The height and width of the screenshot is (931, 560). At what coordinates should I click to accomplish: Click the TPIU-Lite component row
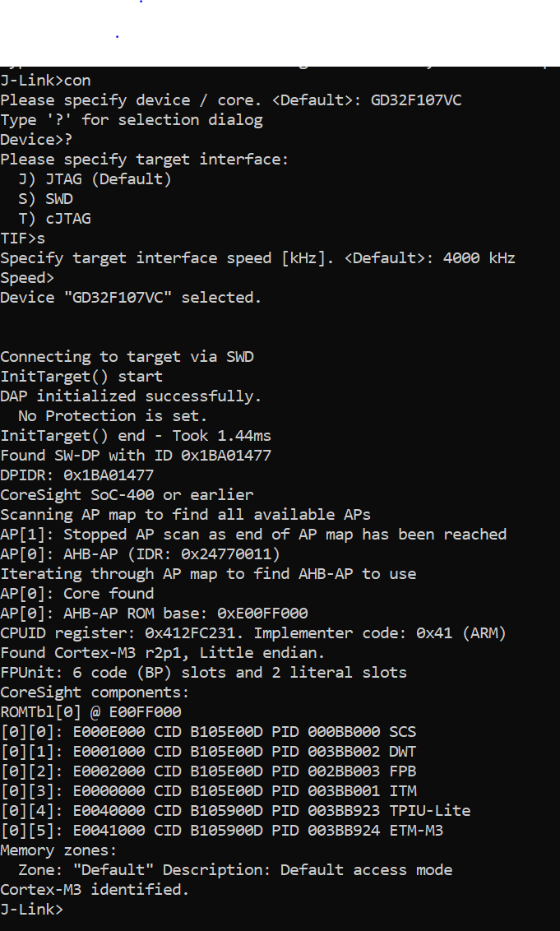point(235,810)
